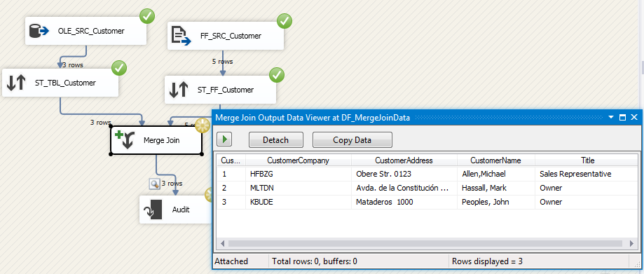The width and height of the screenshot is (644, 274).
Task: Click the Owner title for Hassall, Mark
Action: pyautogui.click(x=587, y=188)
